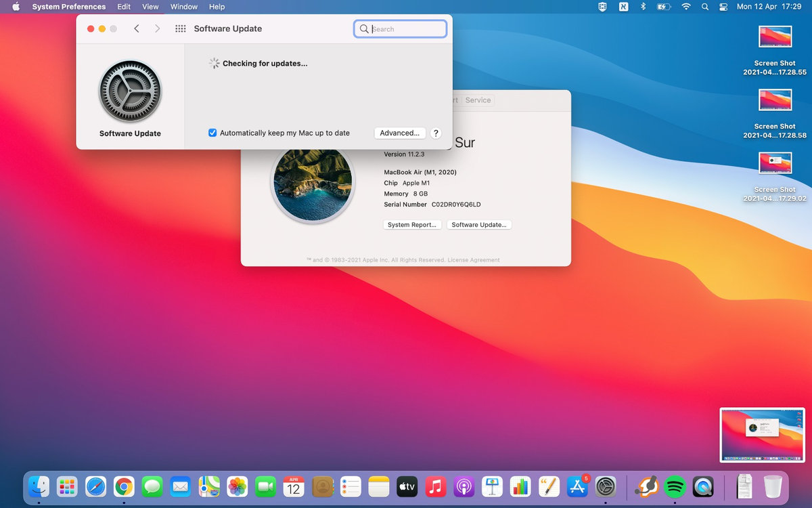Viewport: 812px width, 508px height.
Task: Open the Edit menu
Action: [x=124, y=7]
